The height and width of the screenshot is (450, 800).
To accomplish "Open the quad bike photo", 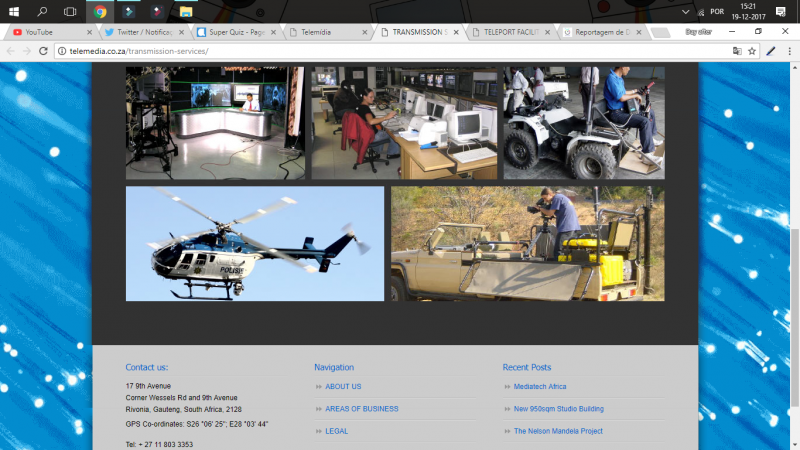I will coord(584,123).
